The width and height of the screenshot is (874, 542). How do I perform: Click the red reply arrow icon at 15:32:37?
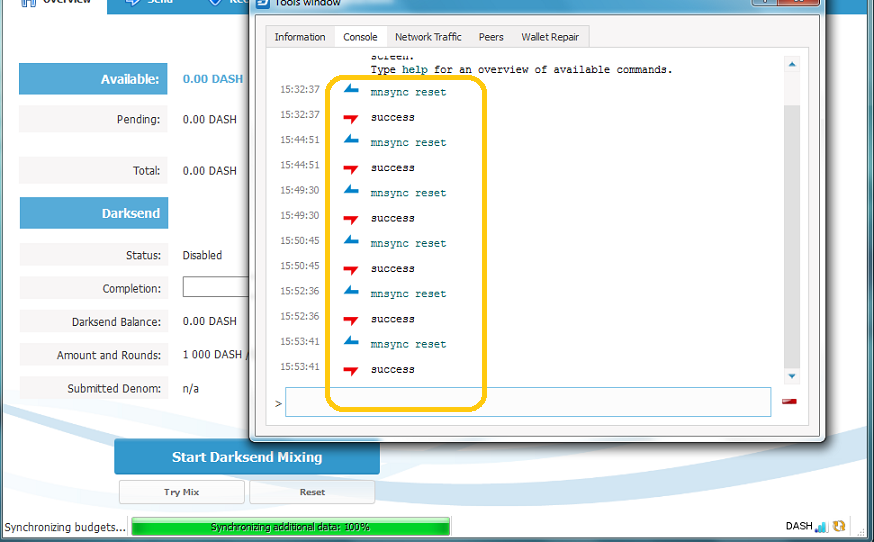pyautogui.click(x=351, y=118)
